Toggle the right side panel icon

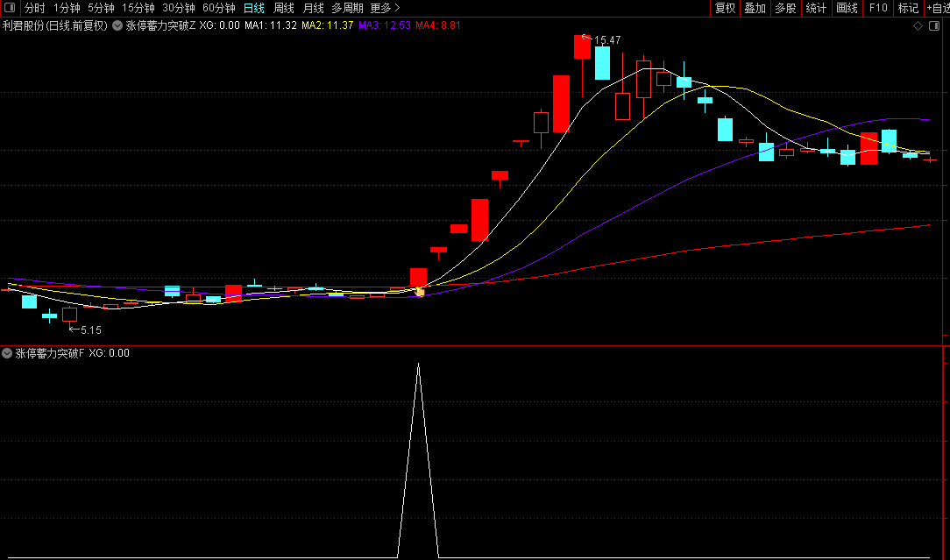click(x=934, y=25)
